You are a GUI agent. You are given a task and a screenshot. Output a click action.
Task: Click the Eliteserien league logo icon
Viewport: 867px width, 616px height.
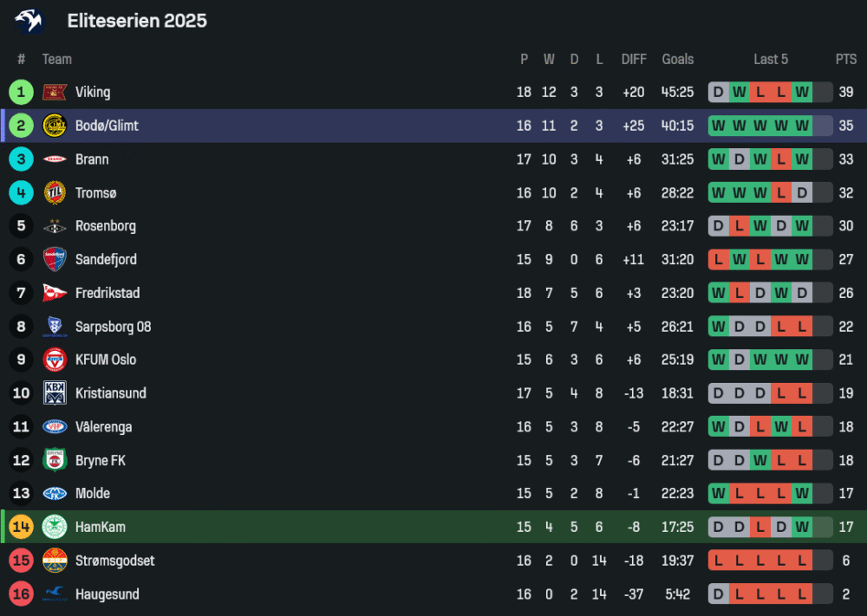click(x=29, y=20)
